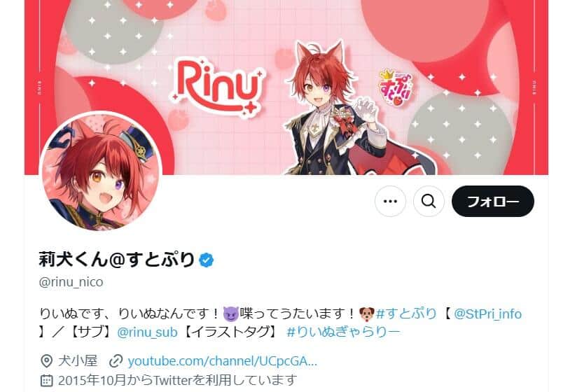Follow the account with the フォロー button
Image resolution: width=570 pixels, height=392 pixels.
click(x=492, y=201)
